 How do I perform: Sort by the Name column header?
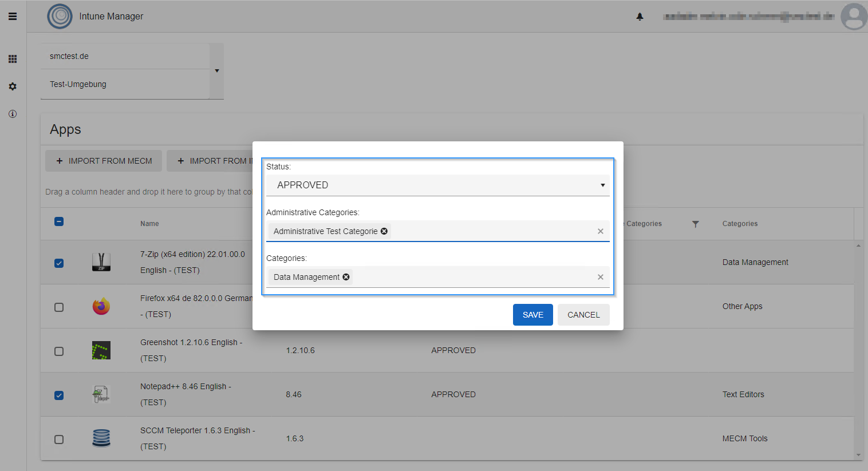pos(149,224)
